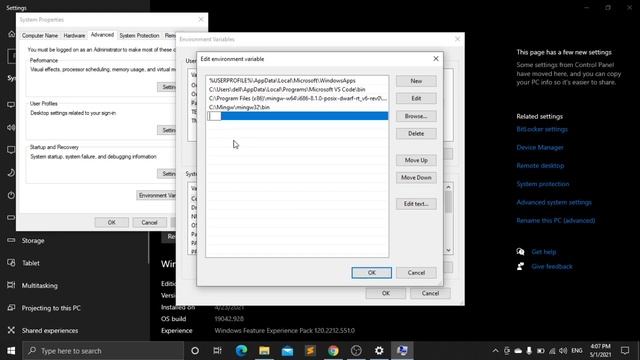Screen dimensions: 640x360
Task: Click Environment Variables button in System Properties
Action: (156, 196)
